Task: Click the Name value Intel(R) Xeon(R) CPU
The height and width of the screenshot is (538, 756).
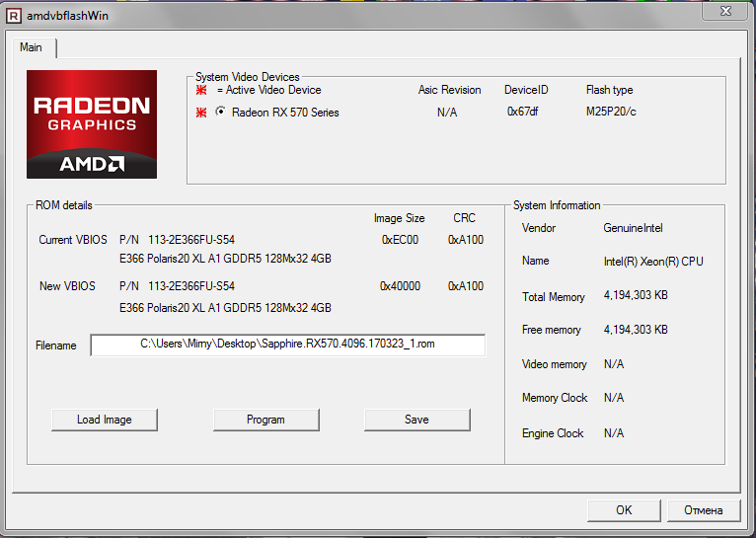Action: coord(653,262)
